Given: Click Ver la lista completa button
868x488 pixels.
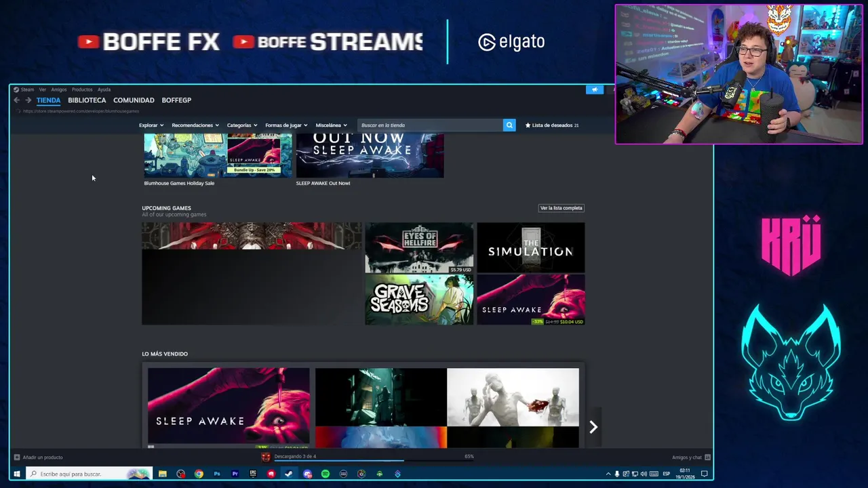Looking at the screenshot, I should pos(561,208).
